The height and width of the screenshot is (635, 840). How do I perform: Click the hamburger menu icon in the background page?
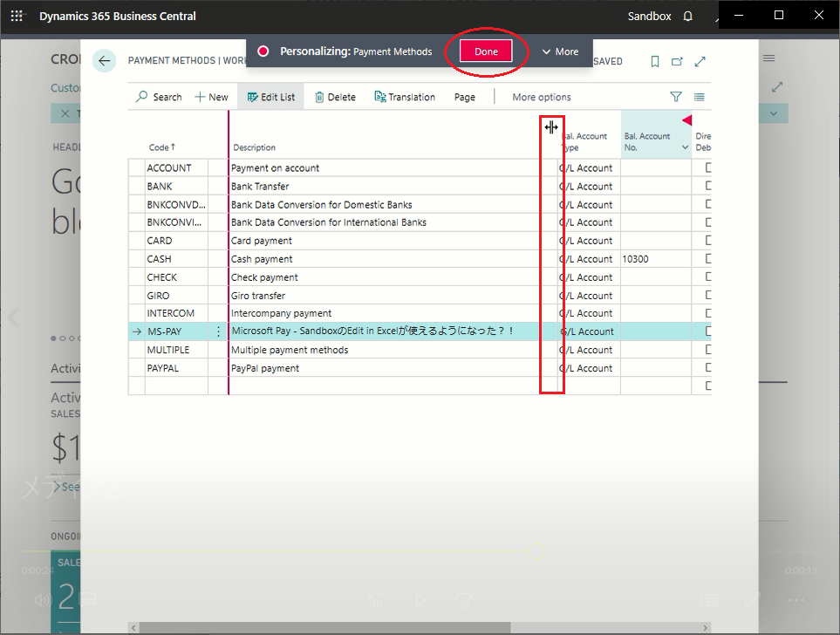coord(768,58)
